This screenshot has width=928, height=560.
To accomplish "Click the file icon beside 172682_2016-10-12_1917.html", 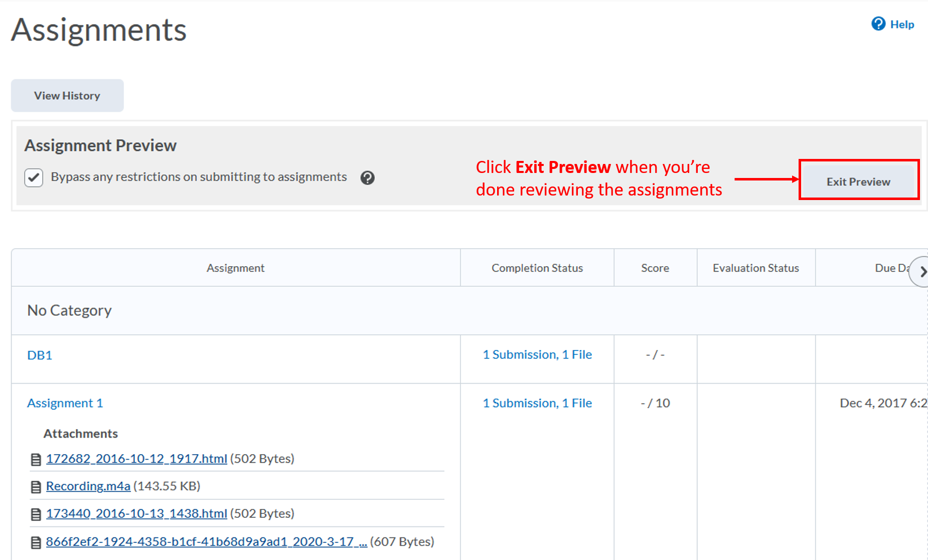I will (x=35, y=459).
